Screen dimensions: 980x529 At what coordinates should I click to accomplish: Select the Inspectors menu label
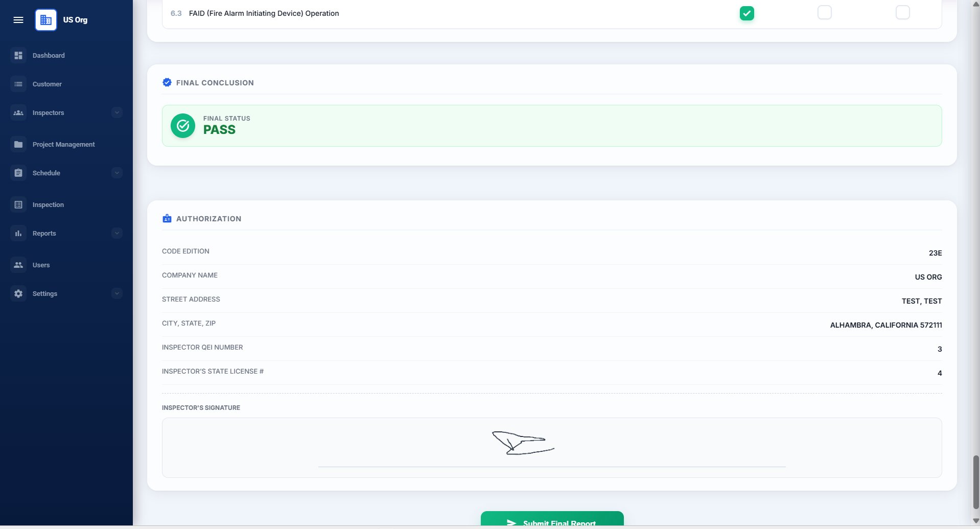click(x=48, y=112)
